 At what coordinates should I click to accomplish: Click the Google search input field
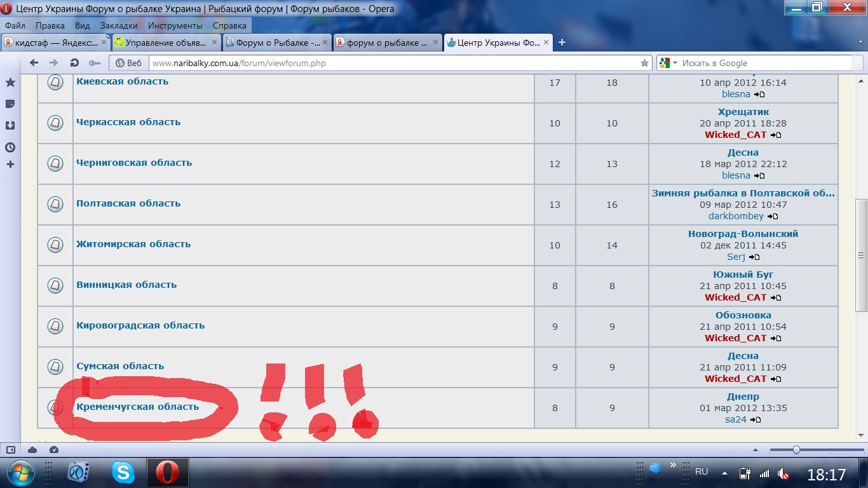click(x=763, y=63)
